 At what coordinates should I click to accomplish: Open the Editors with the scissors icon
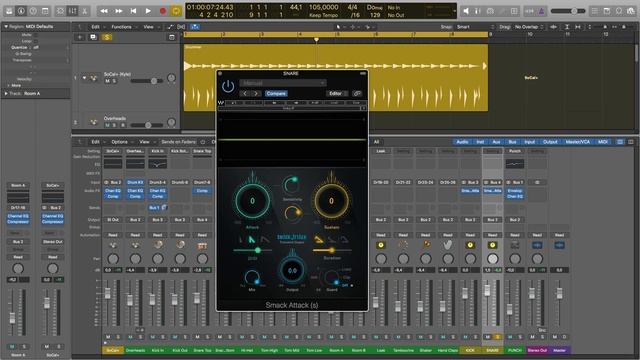coord(84,11)
